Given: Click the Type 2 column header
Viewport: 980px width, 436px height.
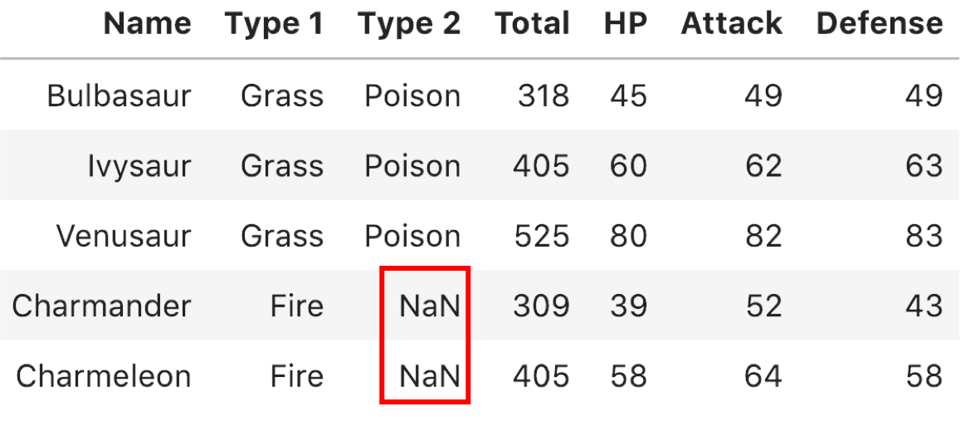Looking at the screenshot, I should click(408, 23).
